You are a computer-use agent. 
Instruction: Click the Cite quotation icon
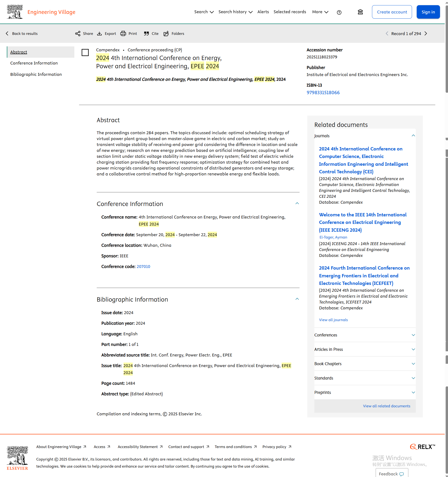point(146,34)
